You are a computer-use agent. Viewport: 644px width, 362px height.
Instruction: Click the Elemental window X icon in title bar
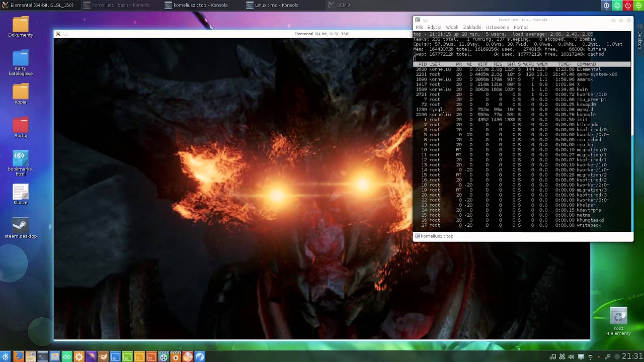tap(58, 34)
